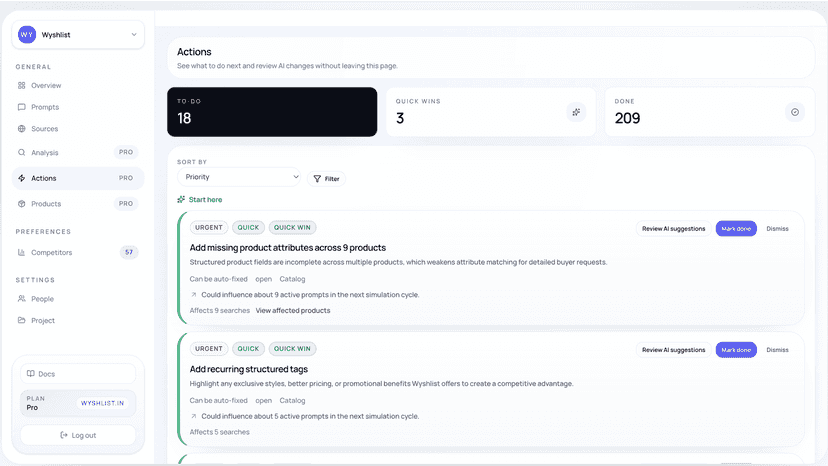828x466 pixels.
Task: Select the Done 209 card
Action: pos(710,112)
